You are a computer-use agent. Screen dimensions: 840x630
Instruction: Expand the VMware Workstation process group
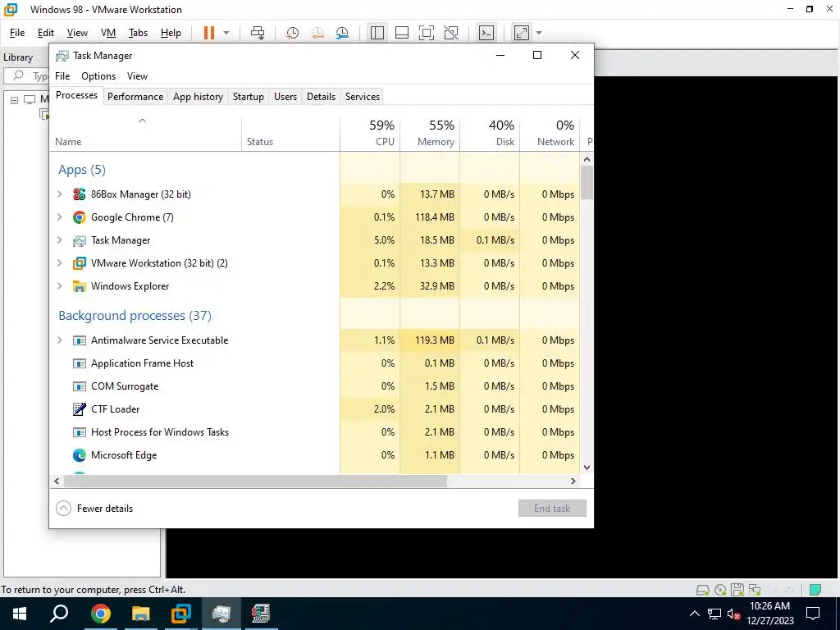pyautogui.click(x=60, y=263)
